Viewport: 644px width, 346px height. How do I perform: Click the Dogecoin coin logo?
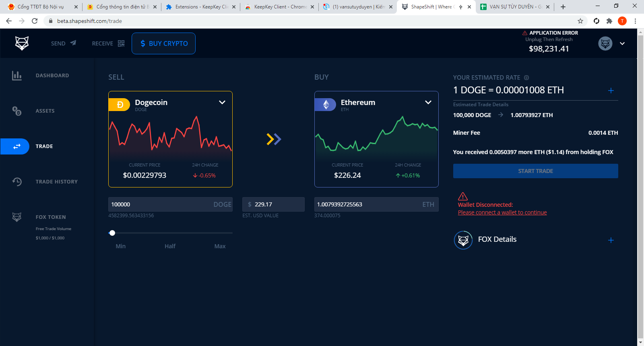coord(120,105)
